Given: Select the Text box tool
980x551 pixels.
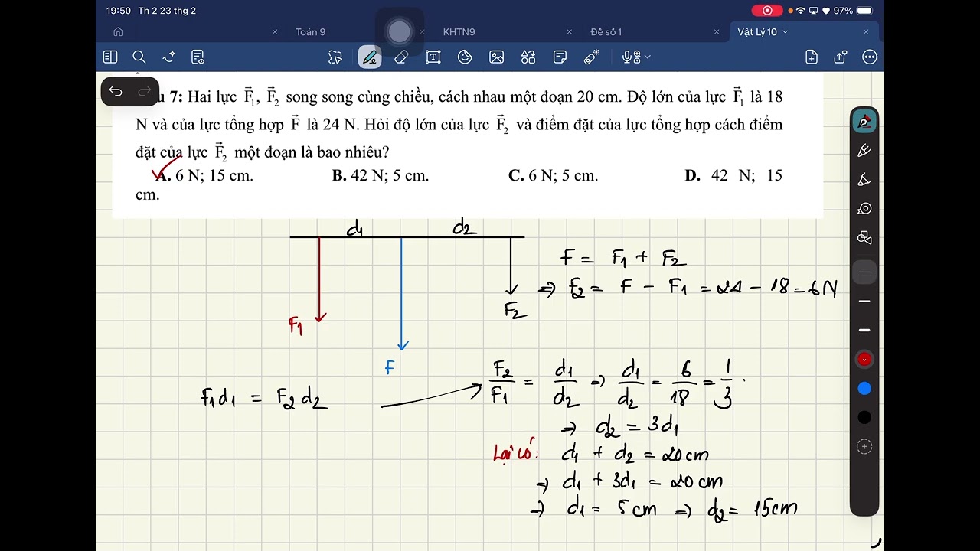Looking at the screenshot, I should pos(433,57).
